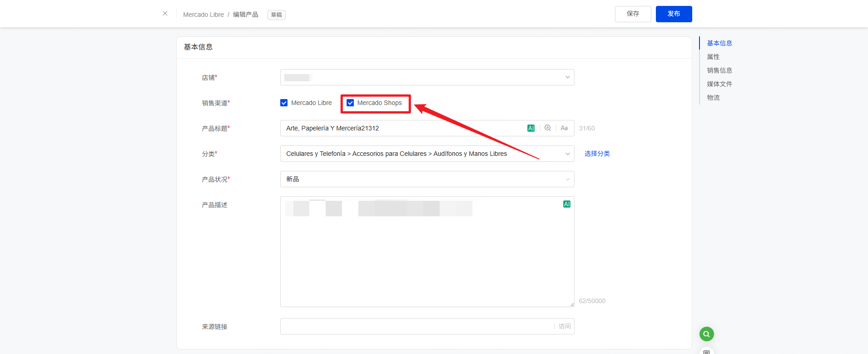Open the product condition dropdown showing 新品
This screenshot has width=868, height=354.
[427, 179]
